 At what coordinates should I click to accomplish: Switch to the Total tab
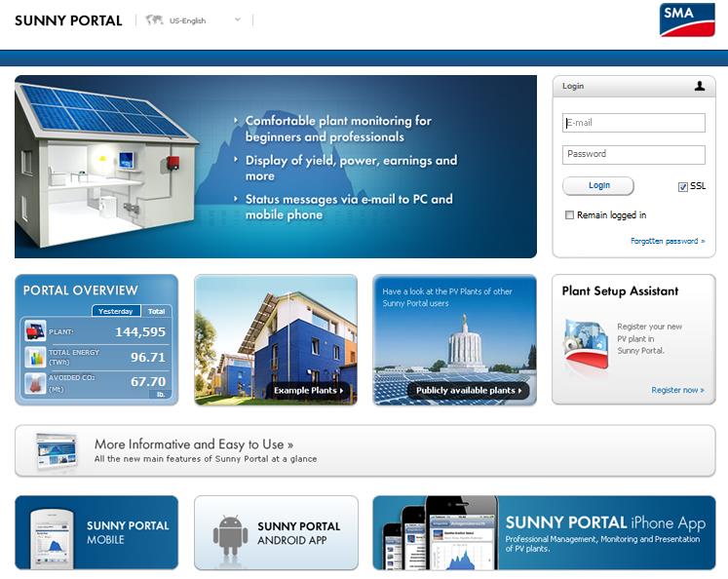157,311
